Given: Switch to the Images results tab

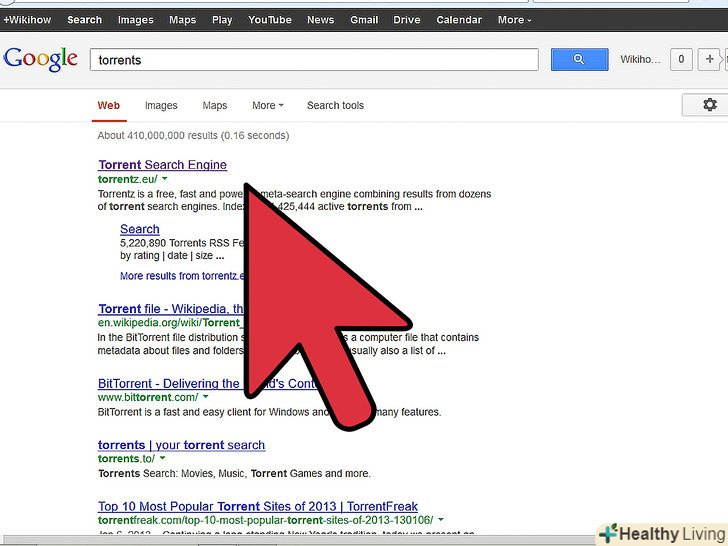Looking at the screenshot, I should tap(161, 105).
